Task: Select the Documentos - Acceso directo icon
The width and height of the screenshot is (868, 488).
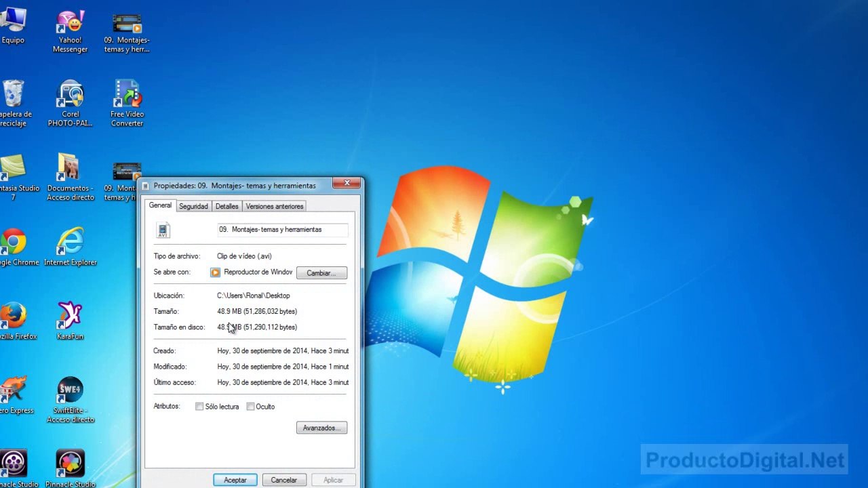Action: click(70, 178)
